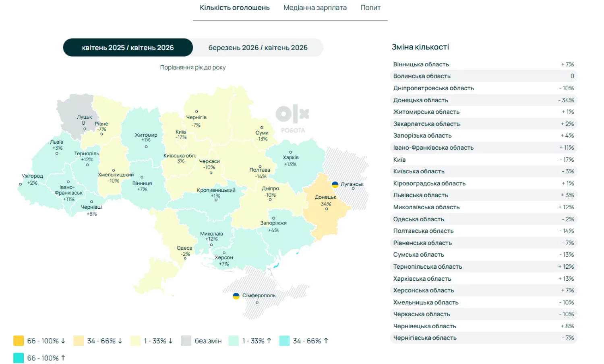Click the Київська обл. map label
This screenshot has height=364, width=604.
tap(180, 156)
